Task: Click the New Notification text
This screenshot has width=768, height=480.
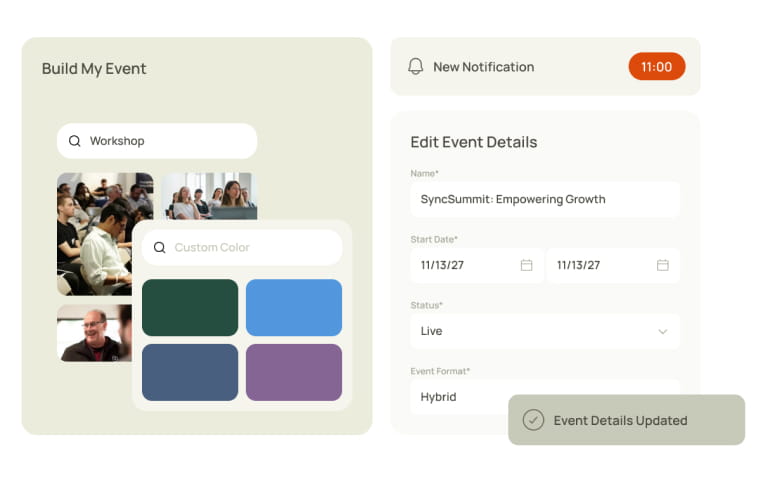Action: click(483, 67)
